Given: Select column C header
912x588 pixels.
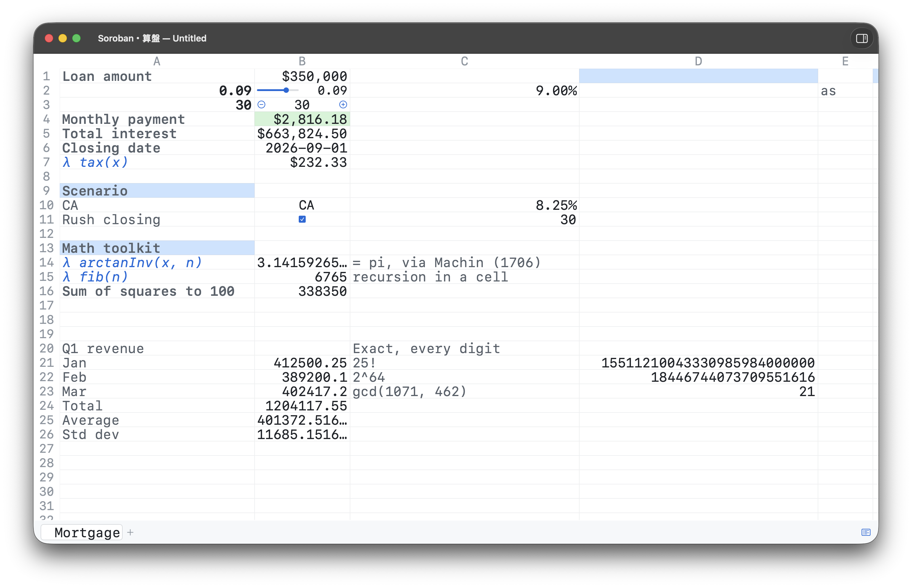Looking at the screenshot, I should click(x=464, y=61).
